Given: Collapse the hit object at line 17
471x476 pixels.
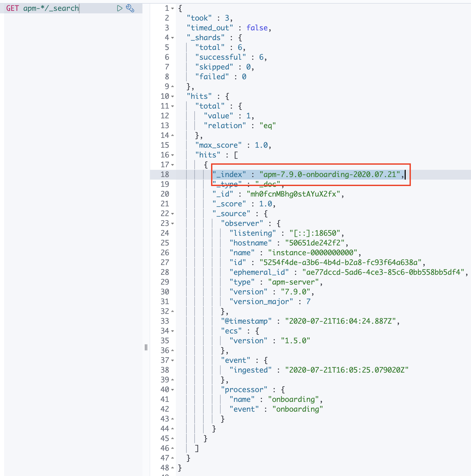Looking at the screenshot, I should click(173, 165).
